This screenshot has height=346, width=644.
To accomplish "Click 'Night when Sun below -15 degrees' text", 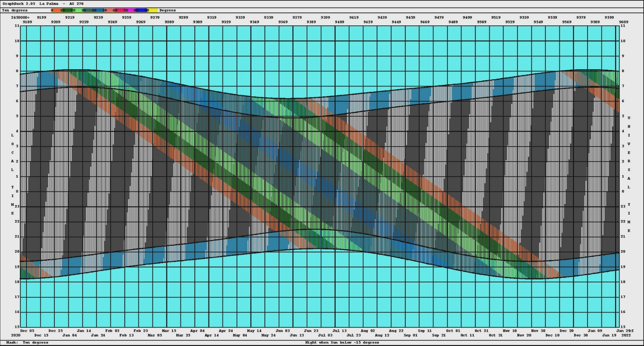I will tap(342, 343).
